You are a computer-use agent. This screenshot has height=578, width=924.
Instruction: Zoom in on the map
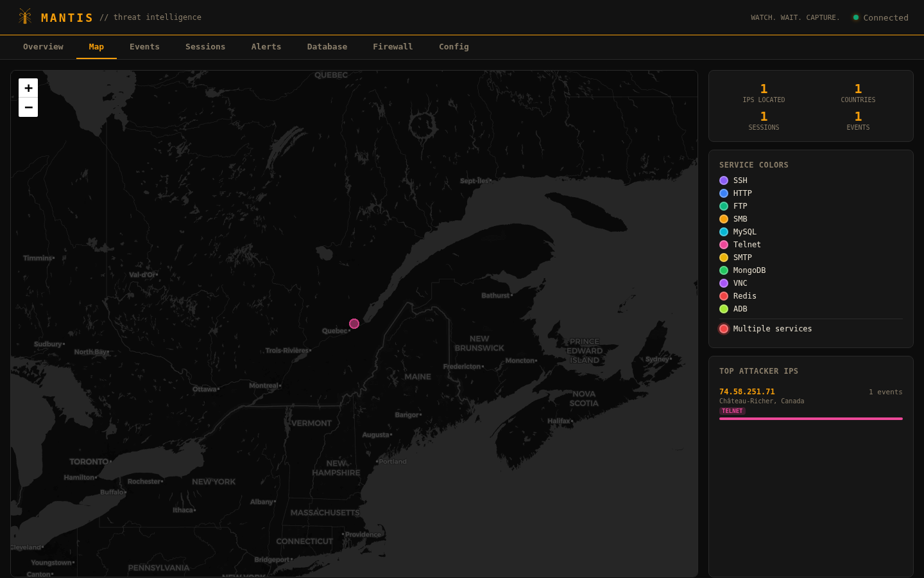[x=28, y=88]
